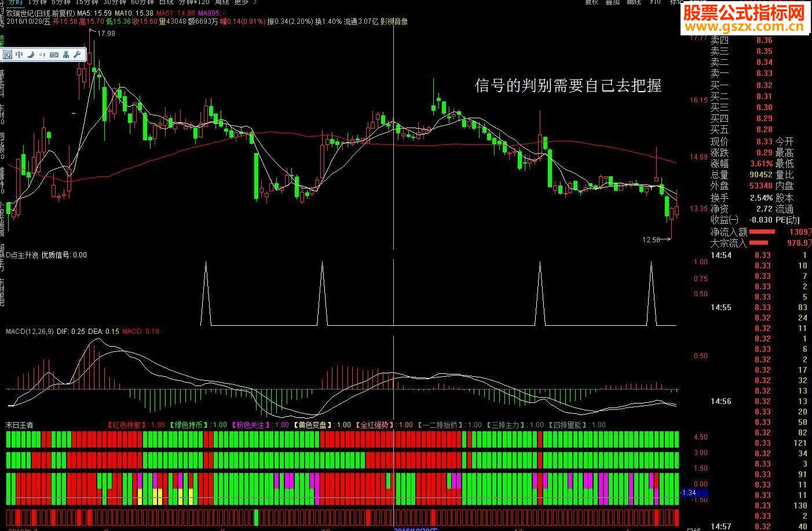The image size is (812, 531).
Task: Click 买五 order row price 8.28
Action: pyautogui.click(x=764, y=129)
